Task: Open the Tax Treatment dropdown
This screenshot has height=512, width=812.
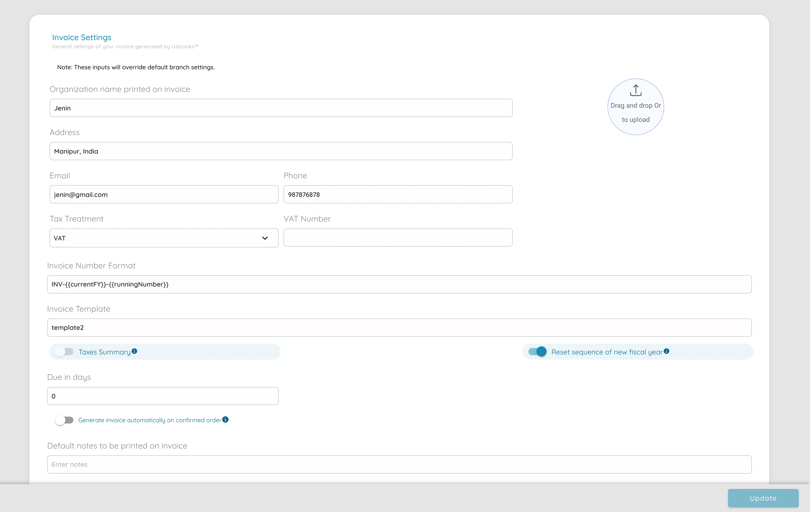Action: [x=164, y=238]
